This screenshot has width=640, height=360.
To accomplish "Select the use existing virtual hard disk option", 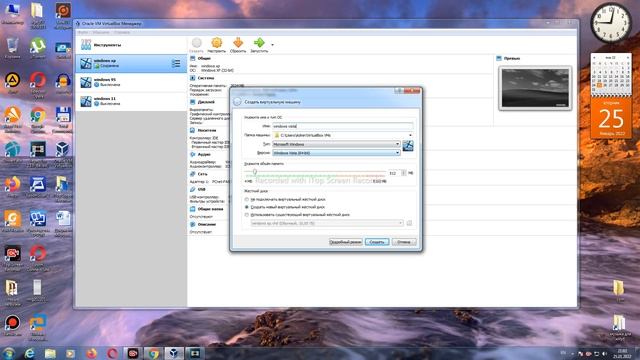I will tap(247, 215).
